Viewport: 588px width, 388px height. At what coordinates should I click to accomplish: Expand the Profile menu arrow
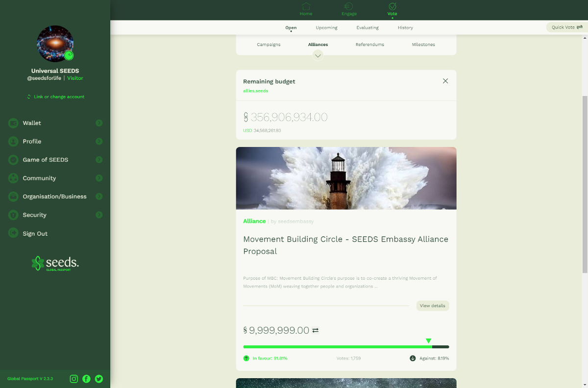99,142
